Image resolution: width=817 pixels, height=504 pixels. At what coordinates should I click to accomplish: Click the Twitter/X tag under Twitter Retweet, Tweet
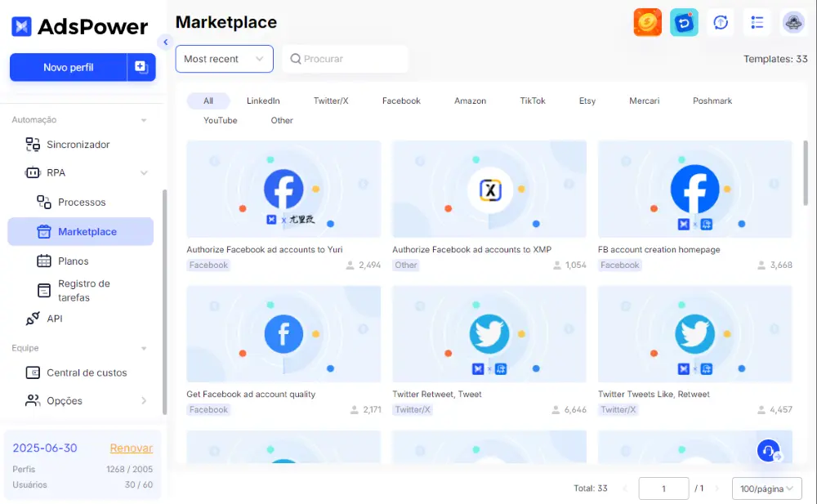tap(413, 410)
